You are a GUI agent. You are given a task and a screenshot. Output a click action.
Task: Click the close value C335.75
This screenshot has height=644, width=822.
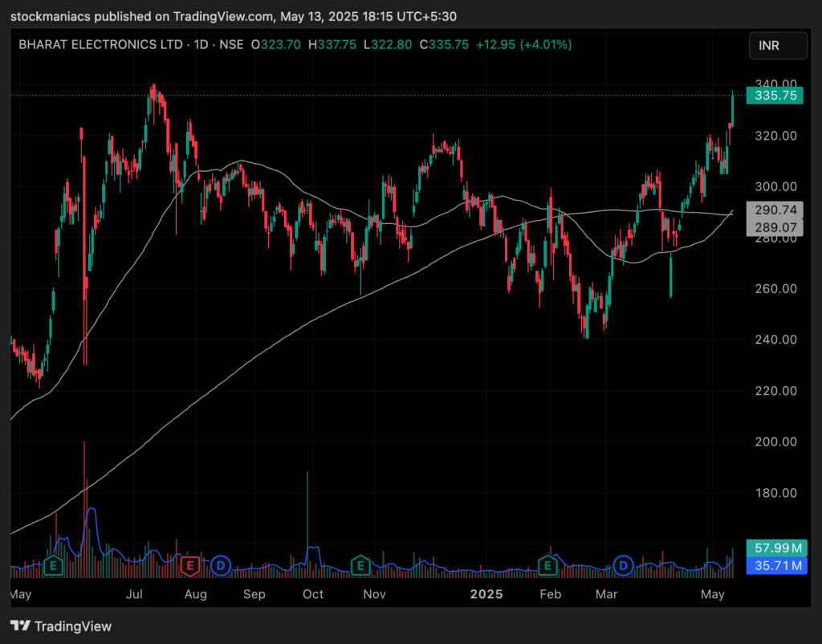(444, 45)
